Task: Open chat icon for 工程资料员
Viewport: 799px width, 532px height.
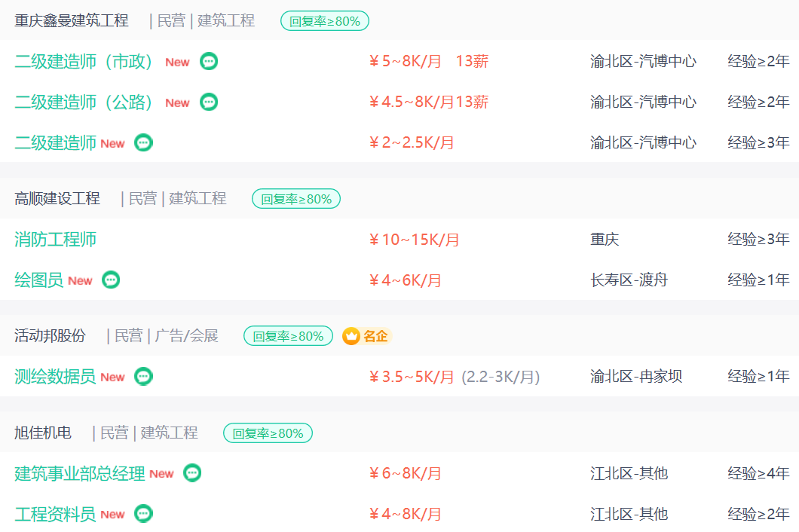Action: click(x=143, y=514)
